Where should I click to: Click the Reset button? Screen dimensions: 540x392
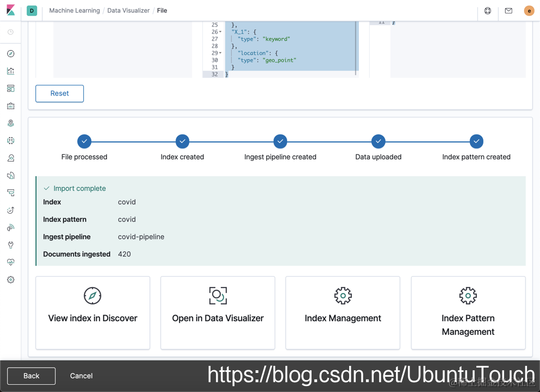tap(60, 94)
